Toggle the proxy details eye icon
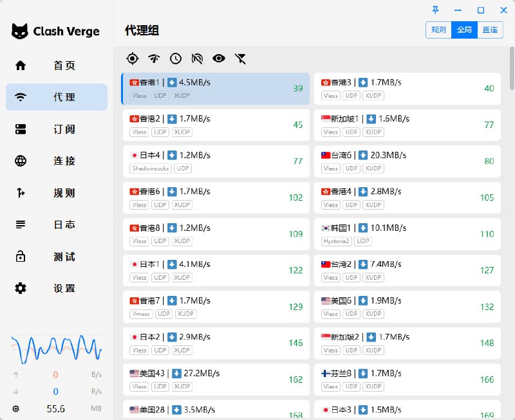Viewport: 515px width, 420px height. click(x=219, y=59)
